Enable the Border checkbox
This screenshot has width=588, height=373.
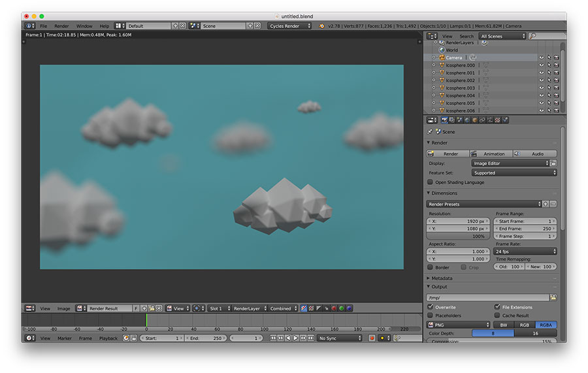pos(430,267)
